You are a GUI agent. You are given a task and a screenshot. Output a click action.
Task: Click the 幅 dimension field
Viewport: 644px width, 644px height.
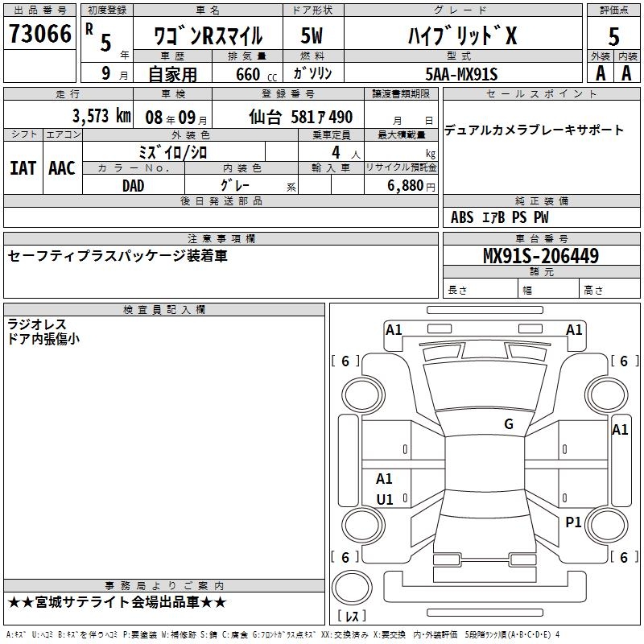tap(549, 288)
